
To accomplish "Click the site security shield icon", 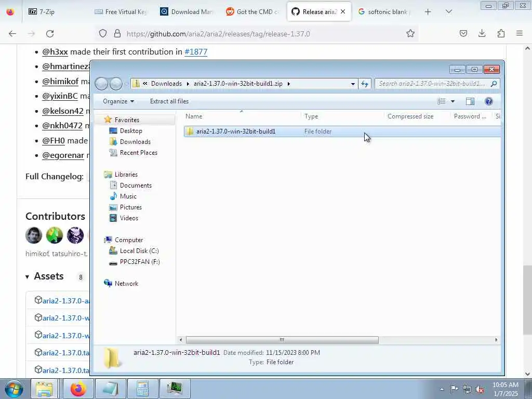I will [x=103, y=33].
